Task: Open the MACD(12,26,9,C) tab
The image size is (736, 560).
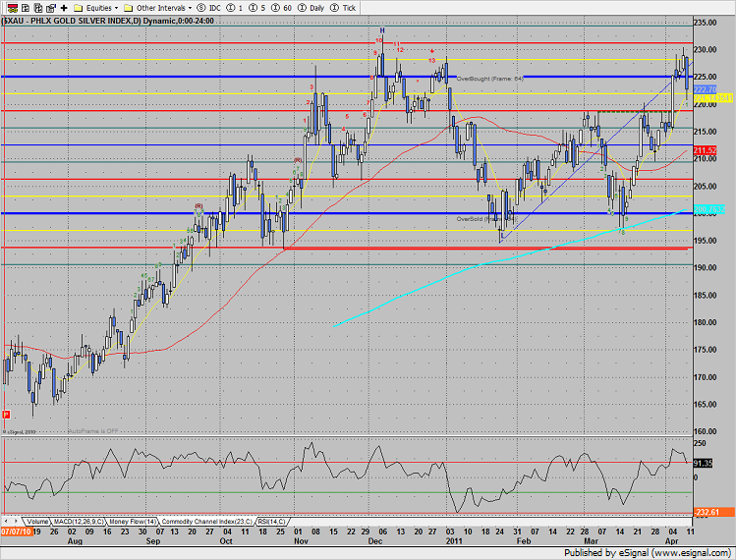Action: point(79,522)
